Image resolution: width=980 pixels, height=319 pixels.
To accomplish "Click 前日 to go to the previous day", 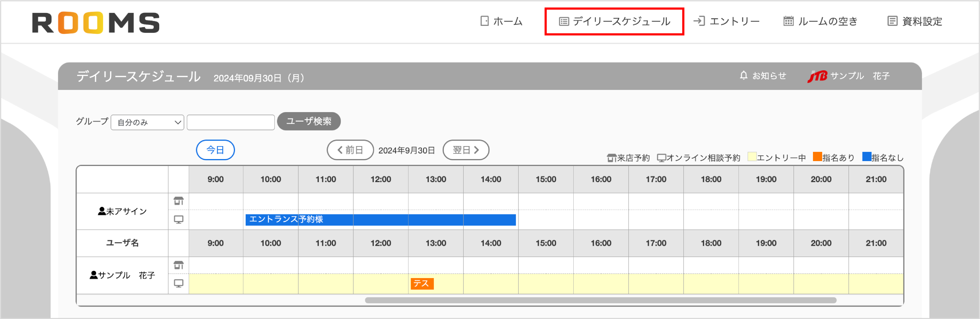I will tap(350, 150).
